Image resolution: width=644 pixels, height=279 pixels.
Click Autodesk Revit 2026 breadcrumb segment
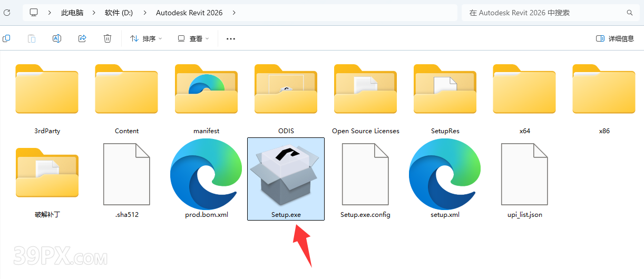[189, 13]
